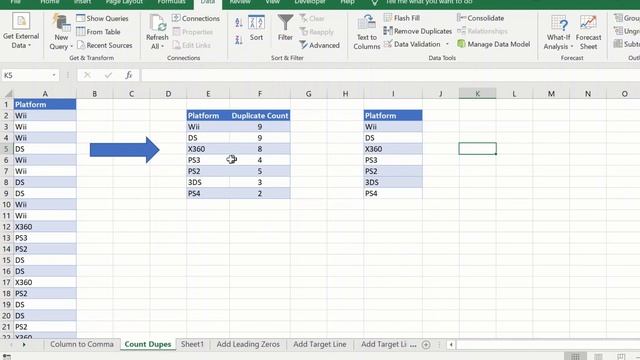This screenshot has height=360, width=640.
Task: Click PS3 cell in column A row 13
Action: (x=45, y=238)
